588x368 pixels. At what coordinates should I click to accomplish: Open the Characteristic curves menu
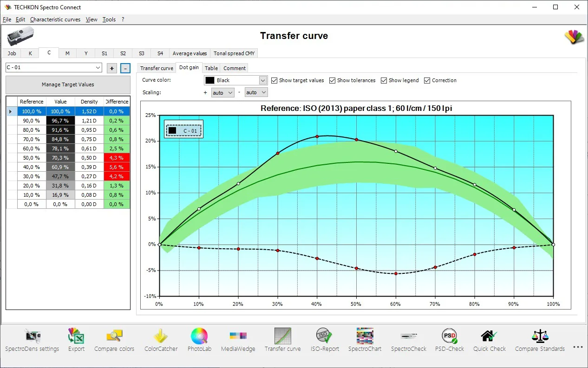55,19
